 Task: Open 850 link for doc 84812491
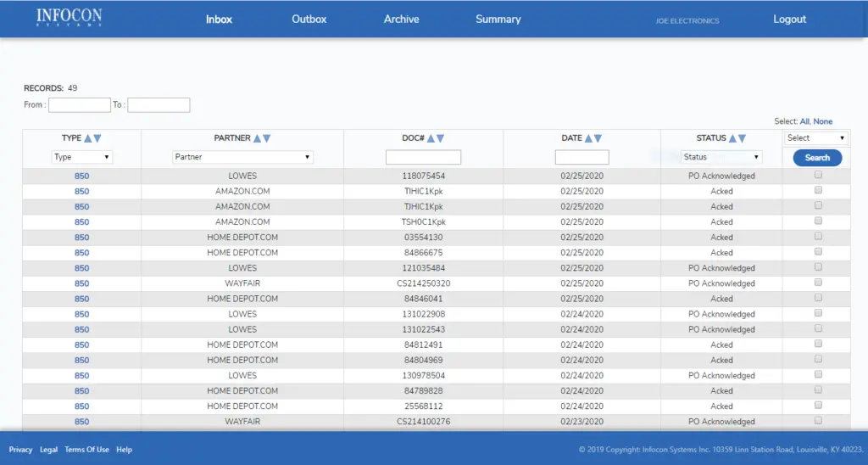(82, 345)
